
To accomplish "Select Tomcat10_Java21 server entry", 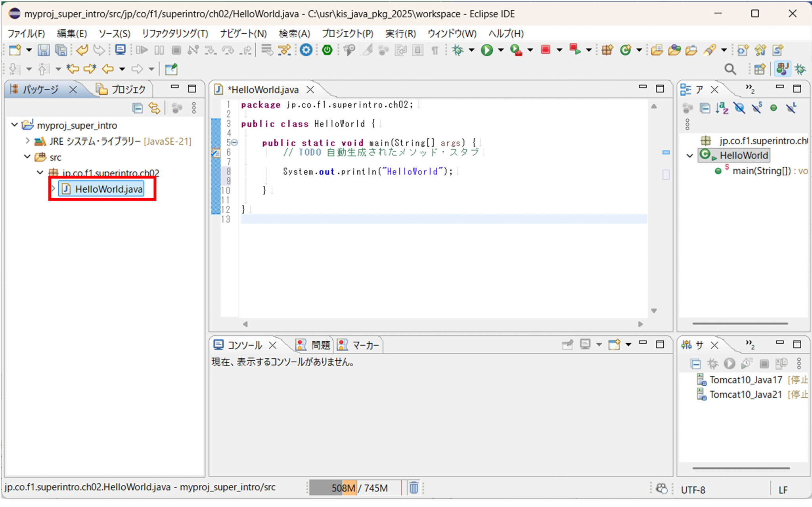I will click(745, 394).
